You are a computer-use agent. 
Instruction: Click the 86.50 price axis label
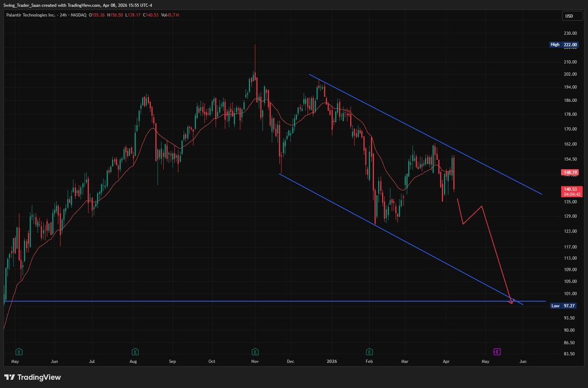tap(568, 342)
